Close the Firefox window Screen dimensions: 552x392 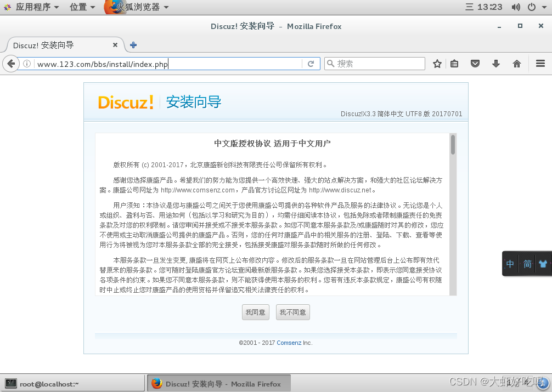540,26
